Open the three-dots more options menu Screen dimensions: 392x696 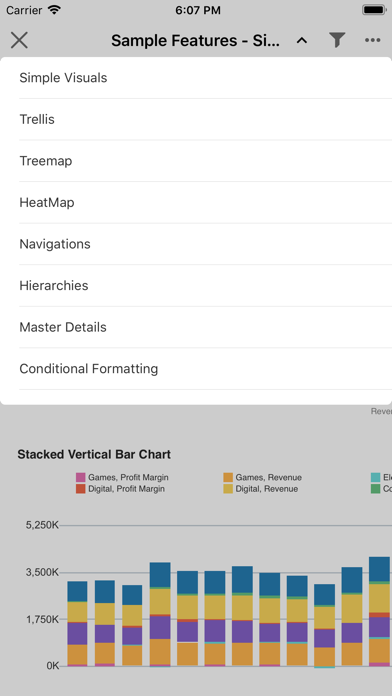point(372,40)
